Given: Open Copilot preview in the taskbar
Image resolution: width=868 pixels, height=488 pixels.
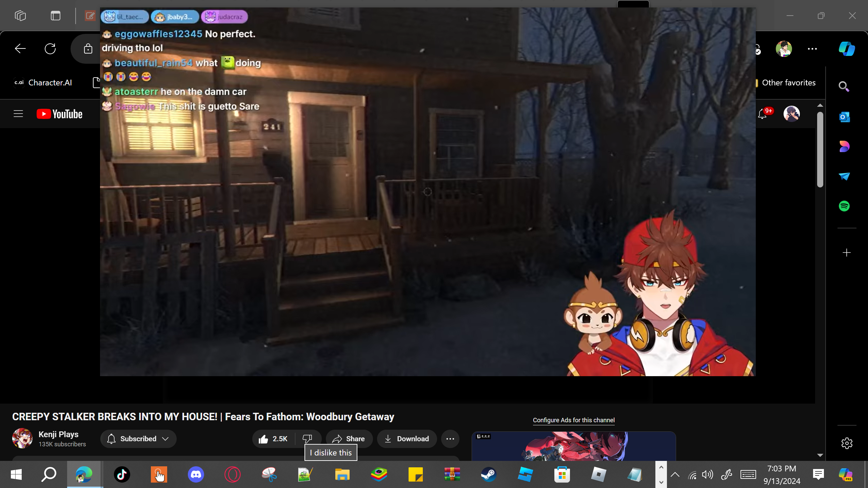Looking at the screenshot, I should tap(846, 474).
